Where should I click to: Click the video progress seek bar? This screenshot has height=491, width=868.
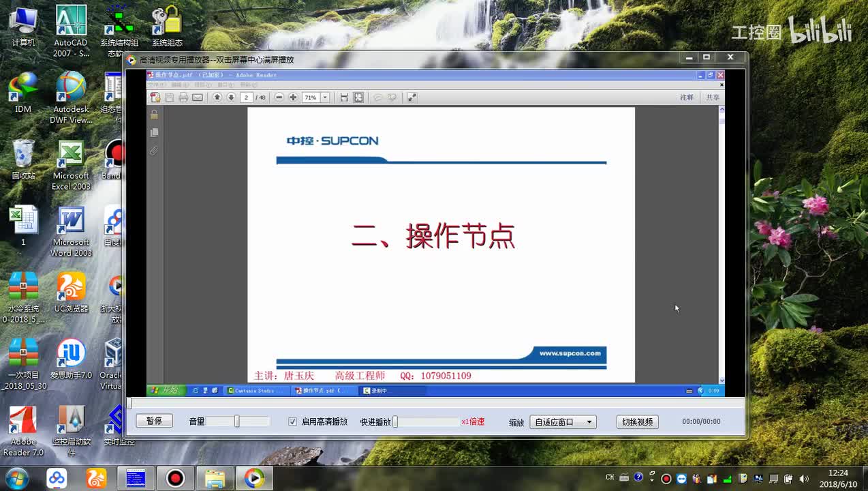click(436, 404)
